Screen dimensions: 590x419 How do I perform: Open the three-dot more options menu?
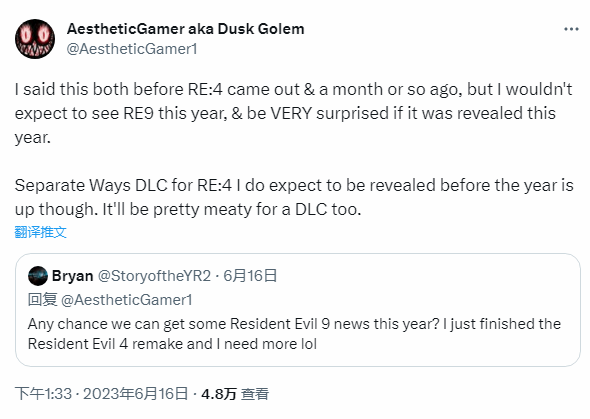571,29
